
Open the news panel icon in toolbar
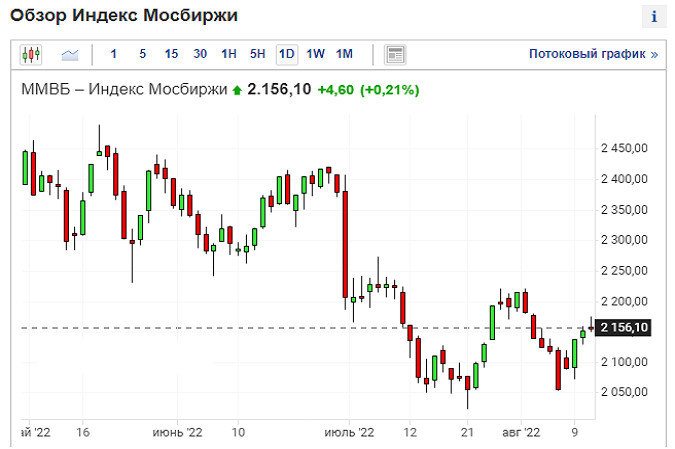click(x=395, y=54)
